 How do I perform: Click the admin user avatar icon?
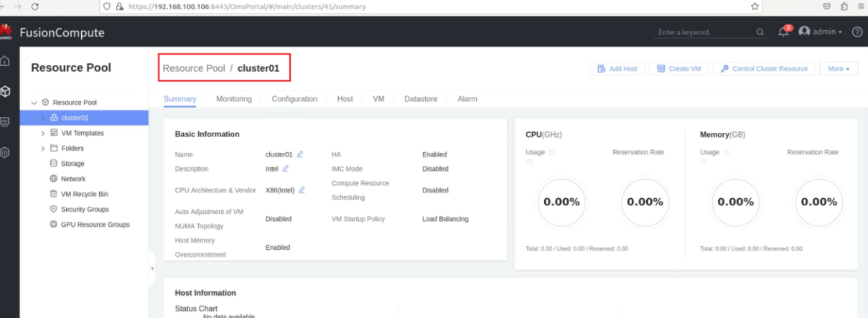[x=804, y=32]
